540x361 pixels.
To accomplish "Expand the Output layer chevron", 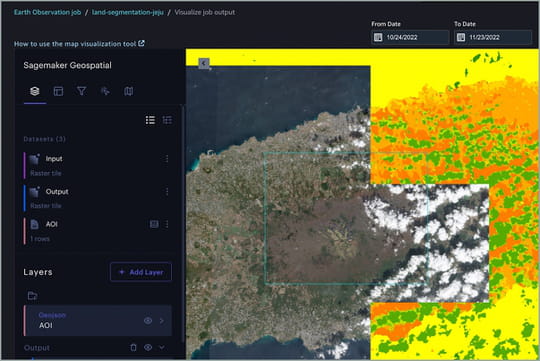I will click(162, 348).
